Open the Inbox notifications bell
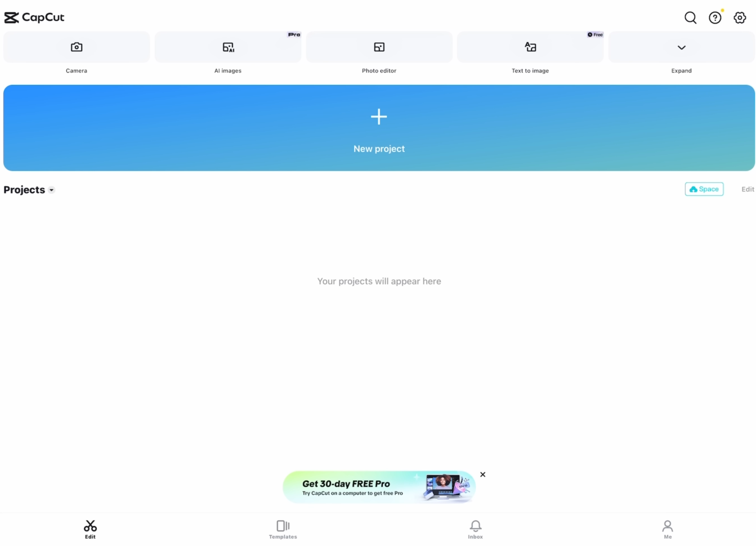 (x=475, y=529)
